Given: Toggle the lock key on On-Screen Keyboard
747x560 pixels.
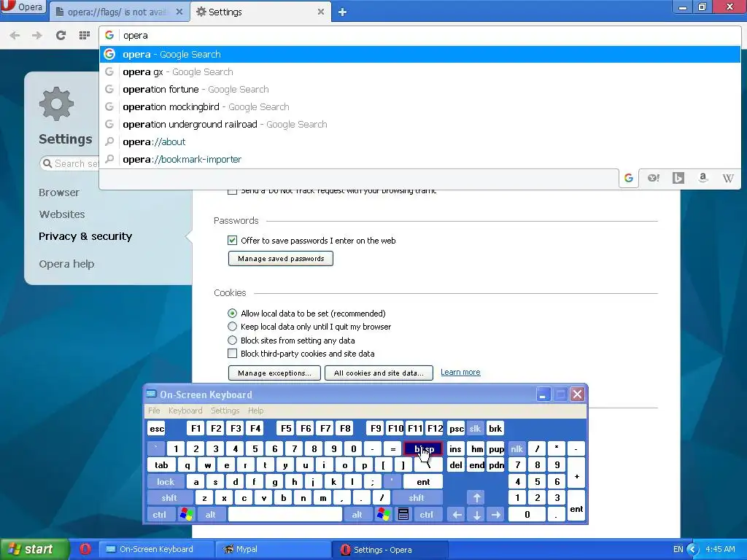Looking at the screenshot, I should point(166,481).
